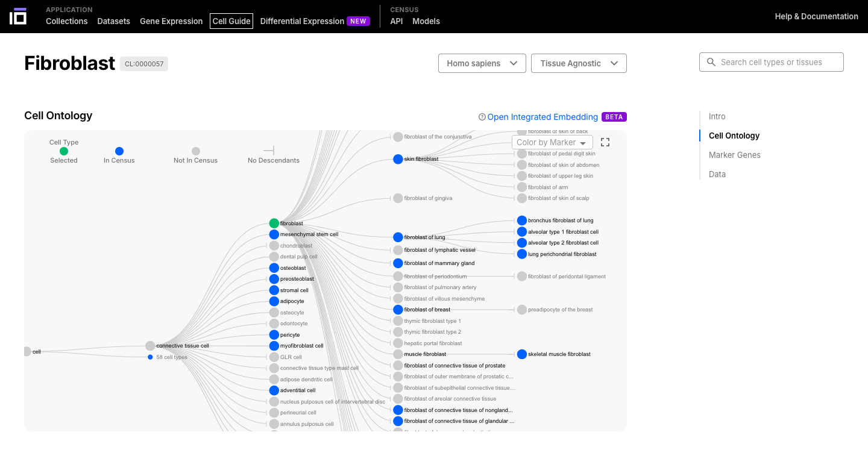Go to Gene Expression in top navigation

click(171, 21)
